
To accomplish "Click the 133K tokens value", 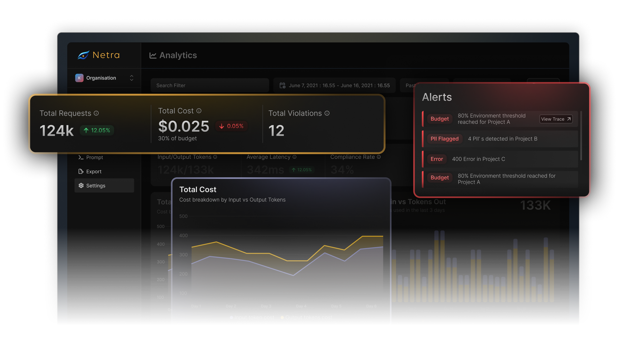I will coord(535,206).
